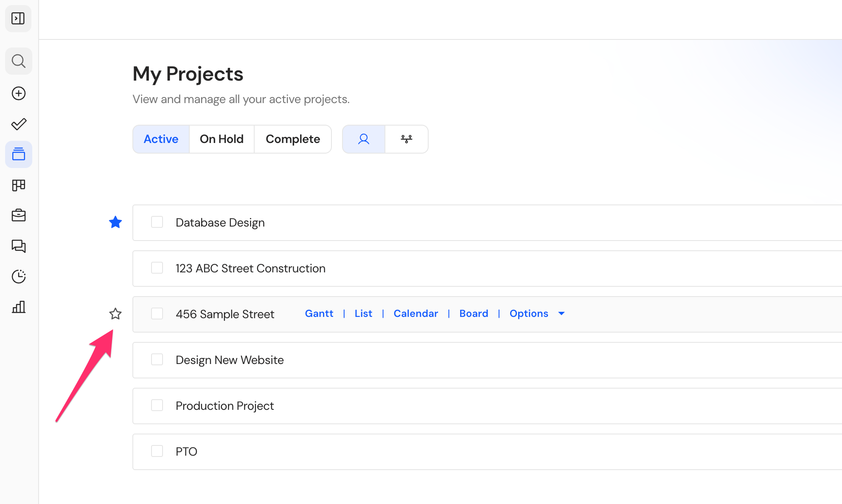Open Gantt view for 456 Sample Street

[319, 314]
